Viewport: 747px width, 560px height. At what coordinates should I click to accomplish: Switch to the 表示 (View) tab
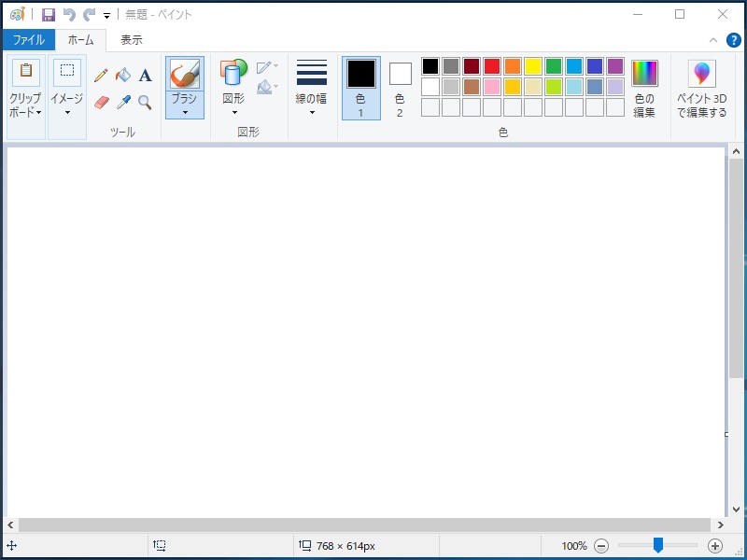(x=130, y=40)
